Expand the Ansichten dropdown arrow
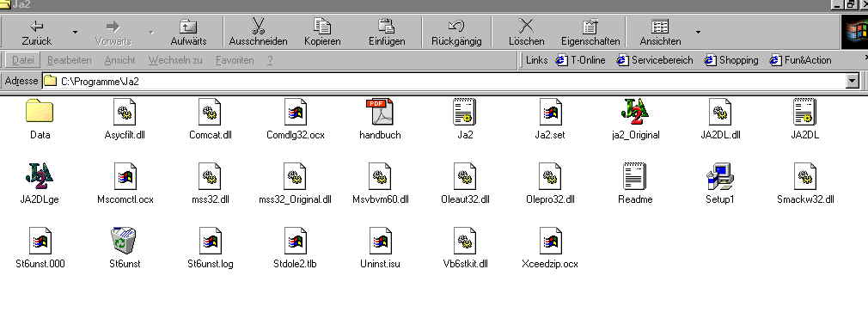 (x=698, y=32)
